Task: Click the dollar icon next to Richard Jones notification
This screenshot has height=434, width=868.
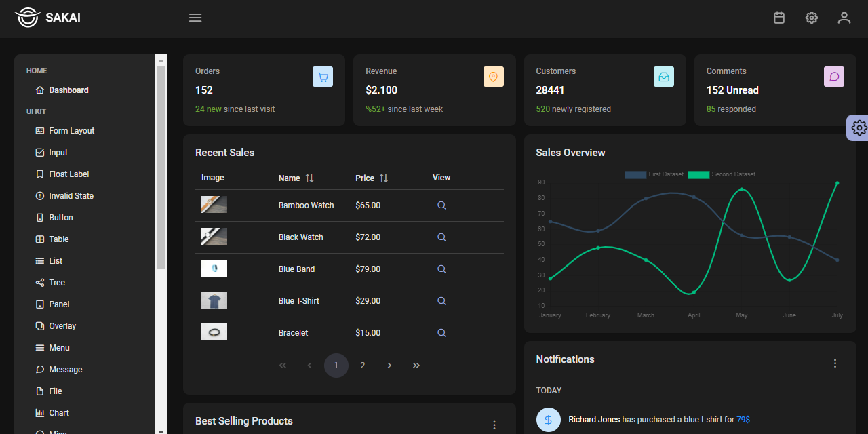Action: click(x=549, y=420)
